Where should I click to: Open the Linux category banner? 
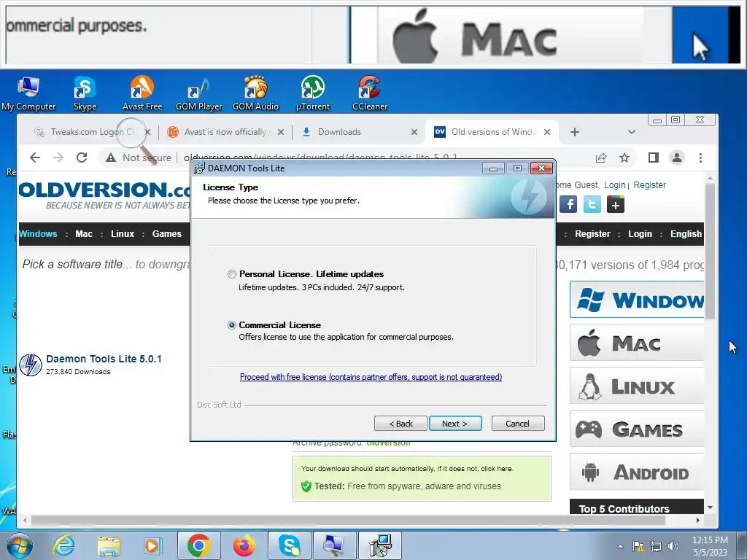click(637, 386)
